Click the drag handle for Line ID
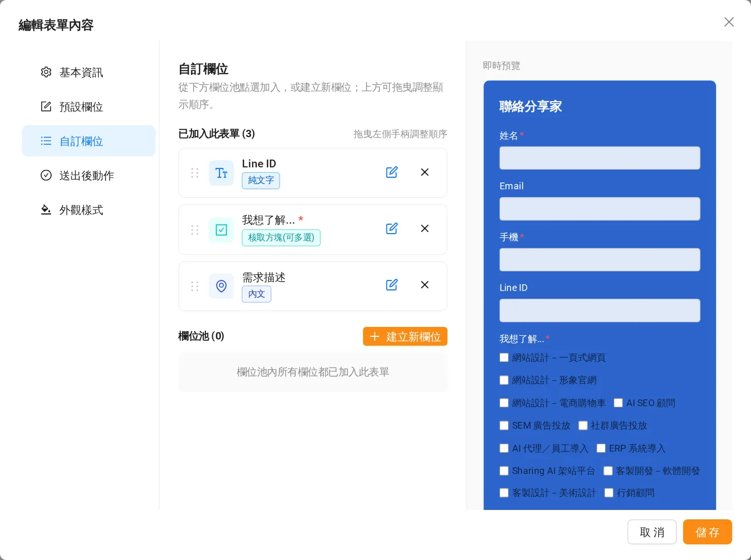 click(195, 173)
